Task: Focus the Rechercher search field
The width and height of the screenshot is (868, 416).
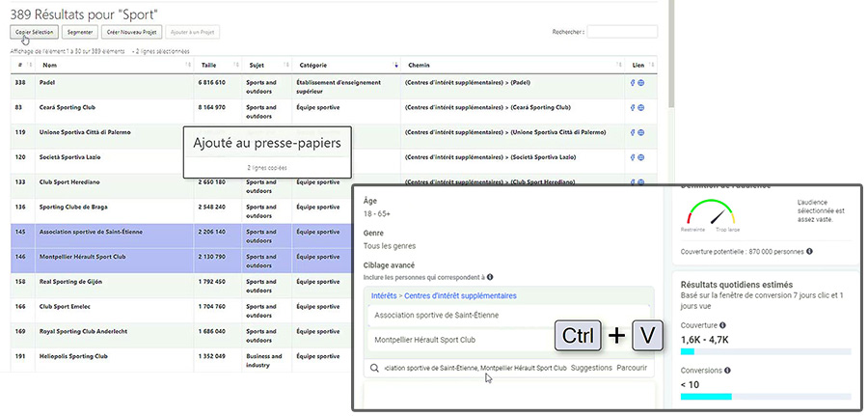Action: pyautogui.click(x=622, y=32)
